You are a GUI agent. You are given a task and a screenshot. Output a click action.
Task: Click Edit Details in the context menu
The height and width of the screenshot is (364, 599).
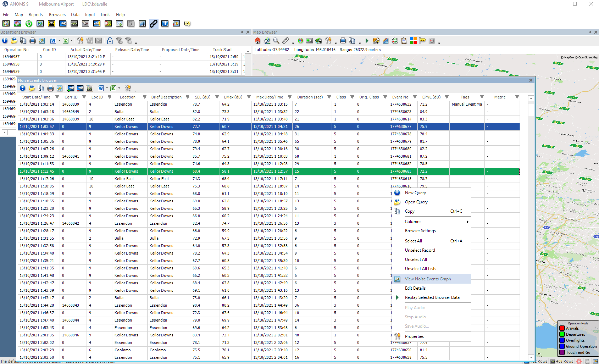pos(415,288)
